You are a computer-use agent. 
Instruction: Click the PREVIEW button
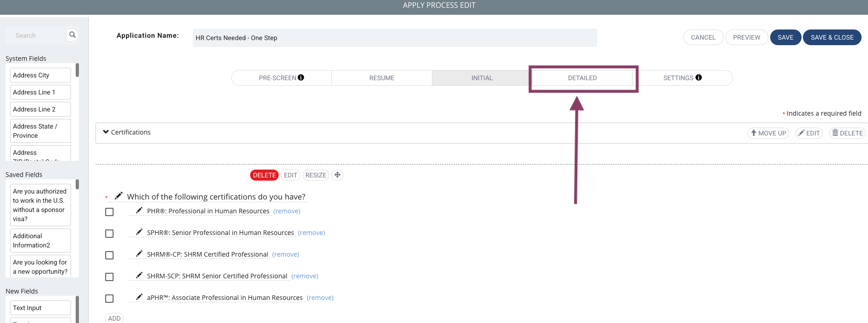[x=747, y=37]
